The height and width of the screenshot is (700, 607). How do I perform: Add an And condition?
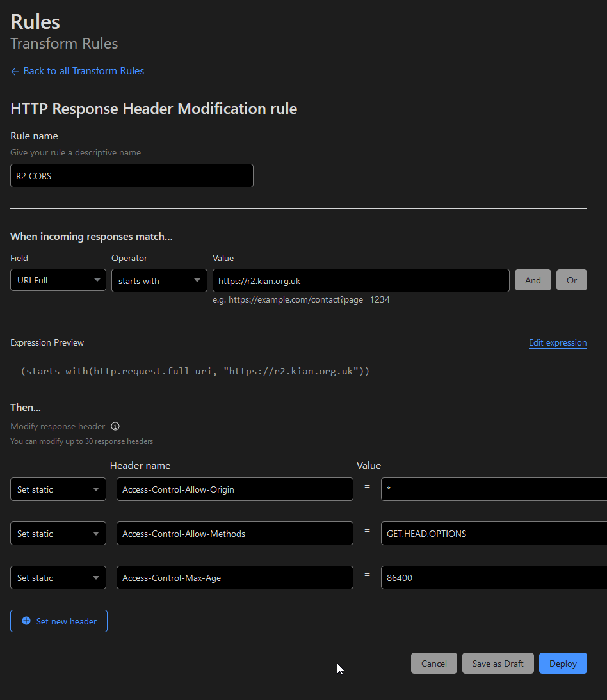533,280
